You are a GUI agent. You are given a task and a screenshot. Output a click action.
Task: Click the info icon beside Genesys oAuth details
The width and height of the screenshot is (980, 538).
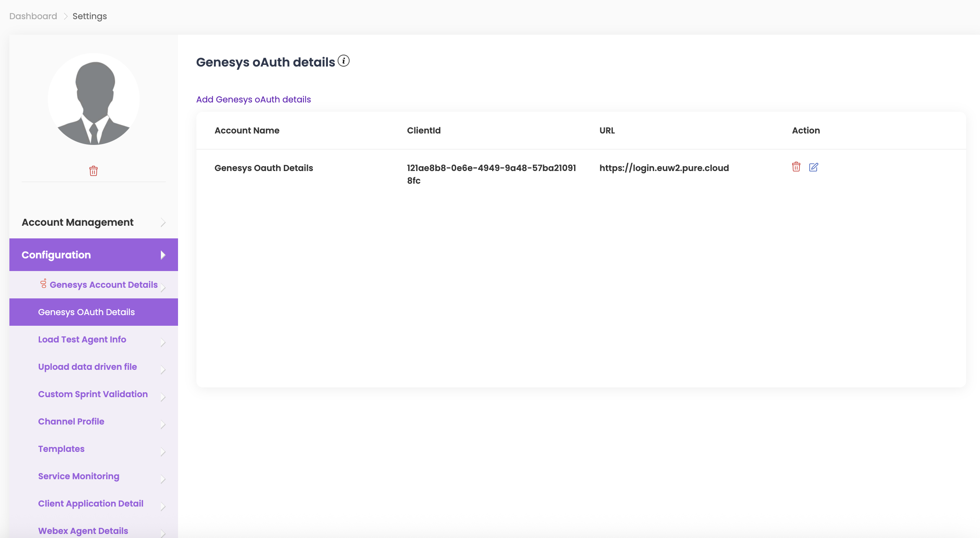click(343, 61)
